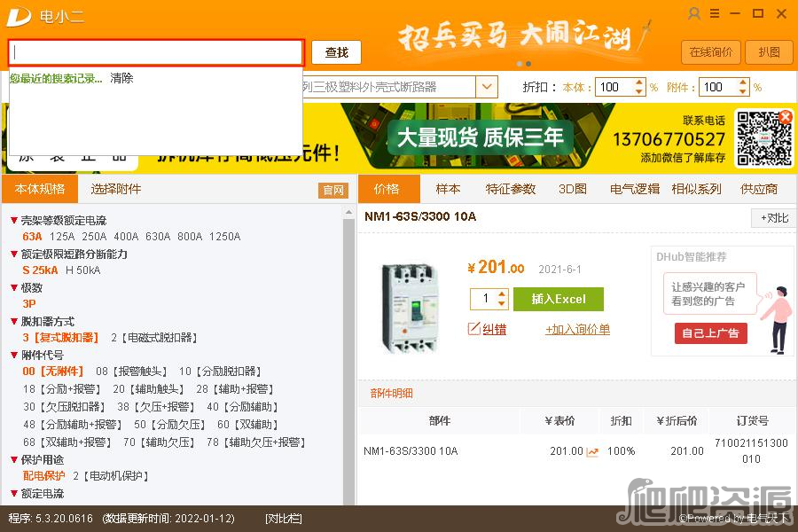
Task: Click the 电小二 logo icon
Action: click(x=19, y=18)
